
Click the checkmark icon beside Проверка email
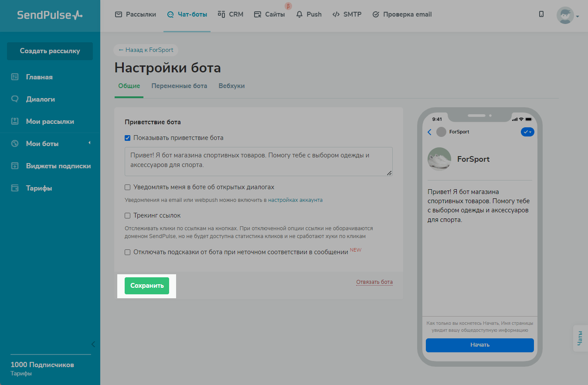376,14
